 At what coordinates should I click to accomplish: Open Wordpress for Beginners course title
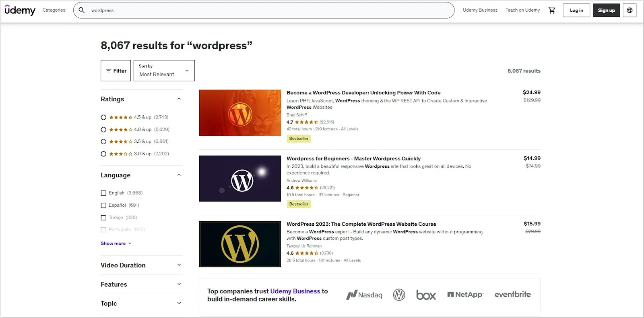pos(353,158)
